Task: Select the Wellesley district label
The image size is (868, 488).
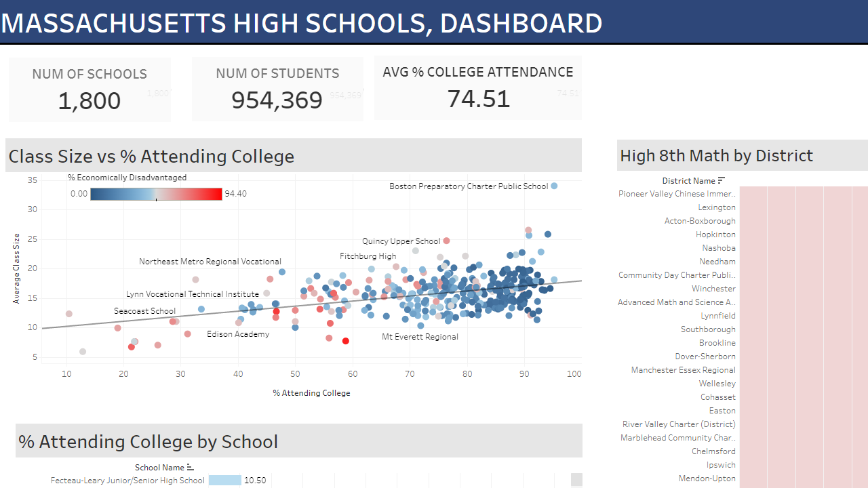Action: tap(717, 384)
